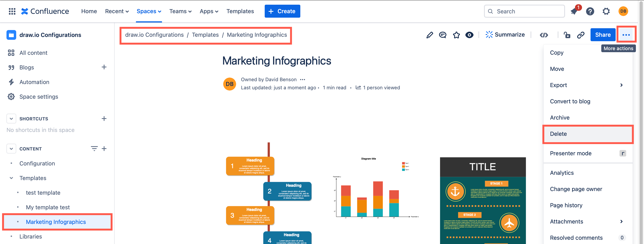
Task: Open Spaces dropdown in navigation bar
Action: pyautogui.click(x=148, y=11)
